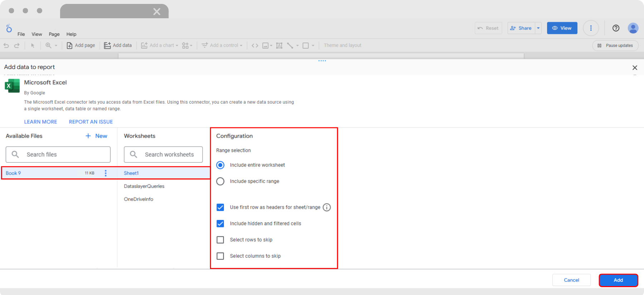Open the File menu
Viewport: 644px width, 295px height.
tap(21, 34)
